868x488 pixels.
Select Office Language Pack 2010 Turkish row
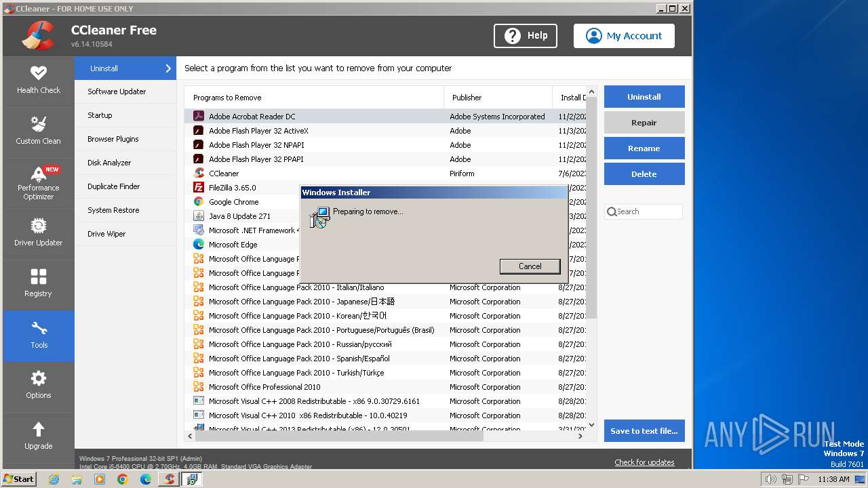tap(385, 372)
